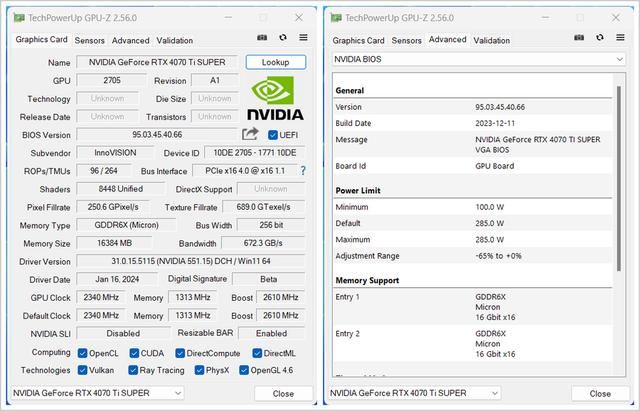Viewport: 640px width, 411px height.
Task: Click GPU-Z app icon in left title bar
Action: (19, 18)
